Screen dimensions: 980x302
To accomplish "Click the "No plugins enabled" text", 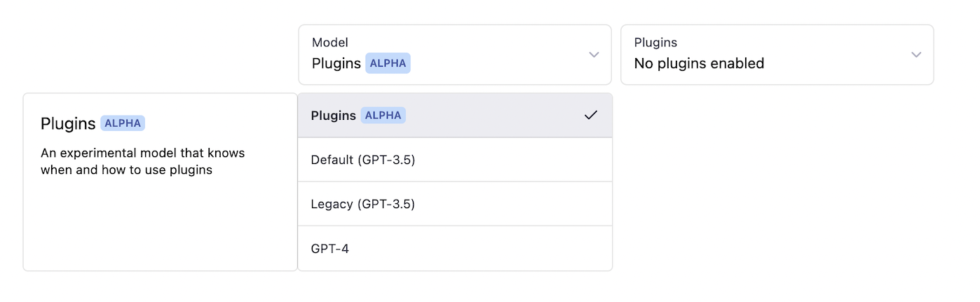I will [699, 64].
